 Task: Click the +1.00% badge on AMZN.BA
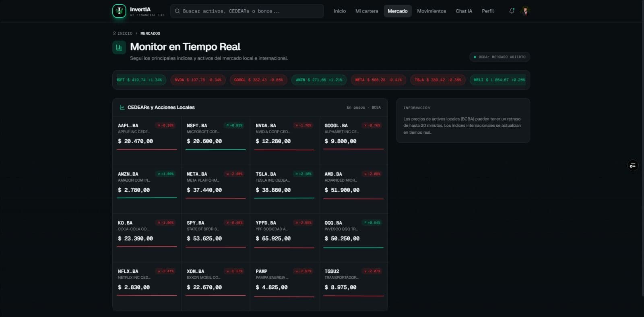tap(166, 174)
